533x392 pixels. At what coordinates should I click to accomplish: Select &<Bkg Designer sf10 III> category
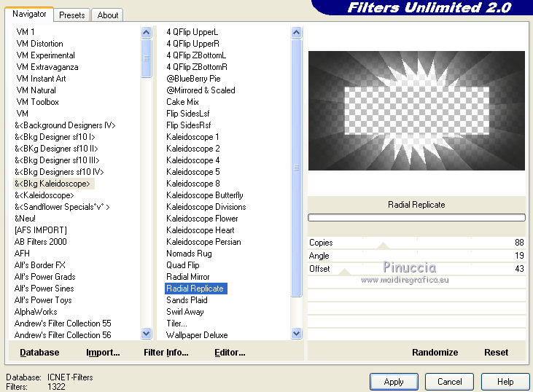[x=57, y=160]
